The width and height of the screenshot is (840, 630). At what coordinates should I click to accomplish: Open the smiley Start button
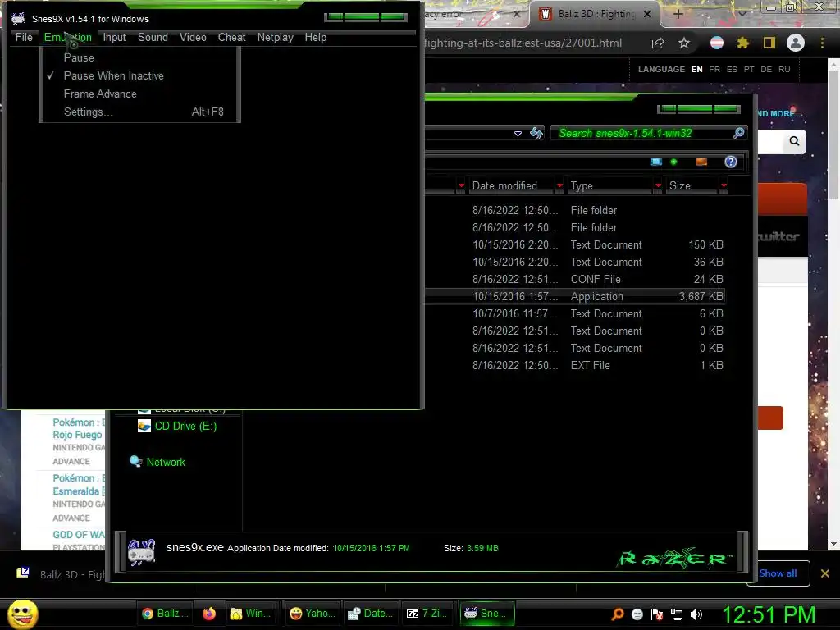point(22,614)
